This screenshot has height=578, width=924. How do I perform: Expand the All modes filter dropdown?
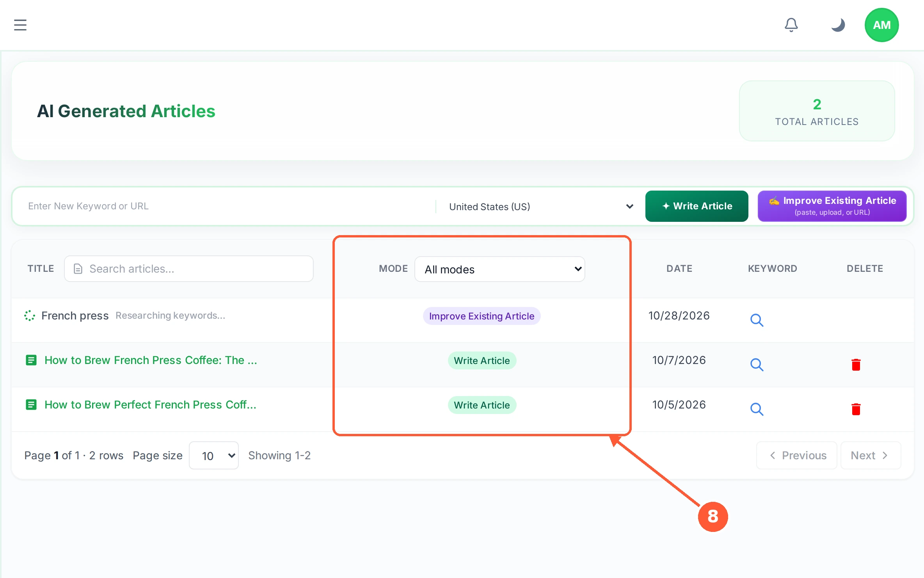(499, 269)
